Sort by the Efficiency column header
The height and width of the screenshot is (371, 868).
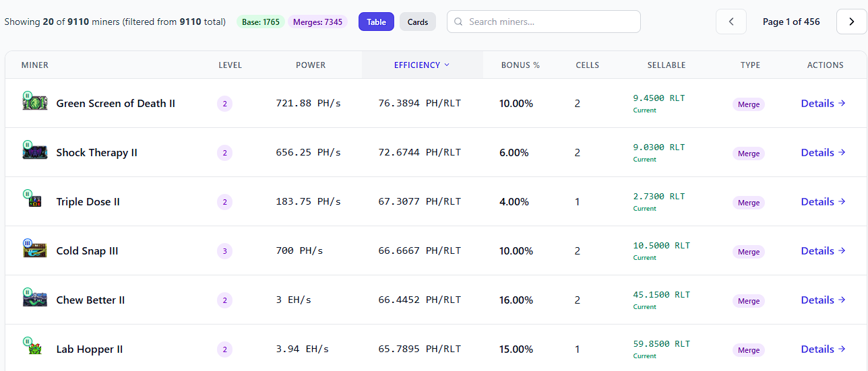tap(422, 65)
